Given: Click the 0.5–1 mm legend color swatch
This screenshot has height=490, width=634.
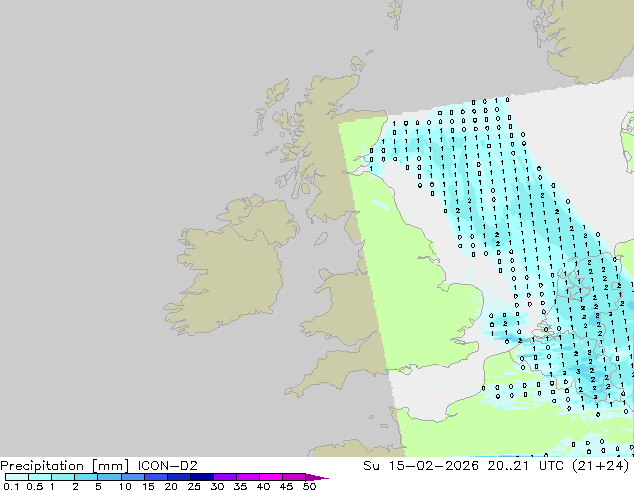Looking at the screenshot, I should pyautogui.click(x=40, y=477).
